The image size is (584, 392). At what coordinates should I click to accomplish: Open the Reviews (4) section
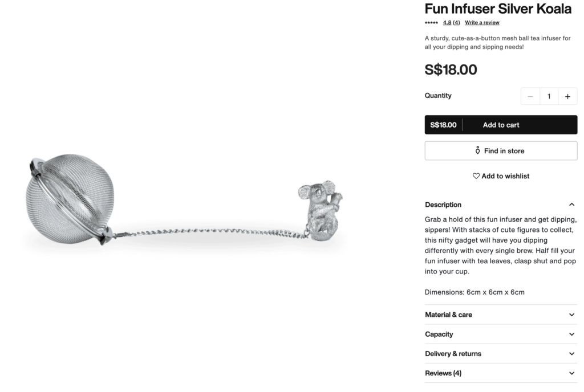coord(501,373)
